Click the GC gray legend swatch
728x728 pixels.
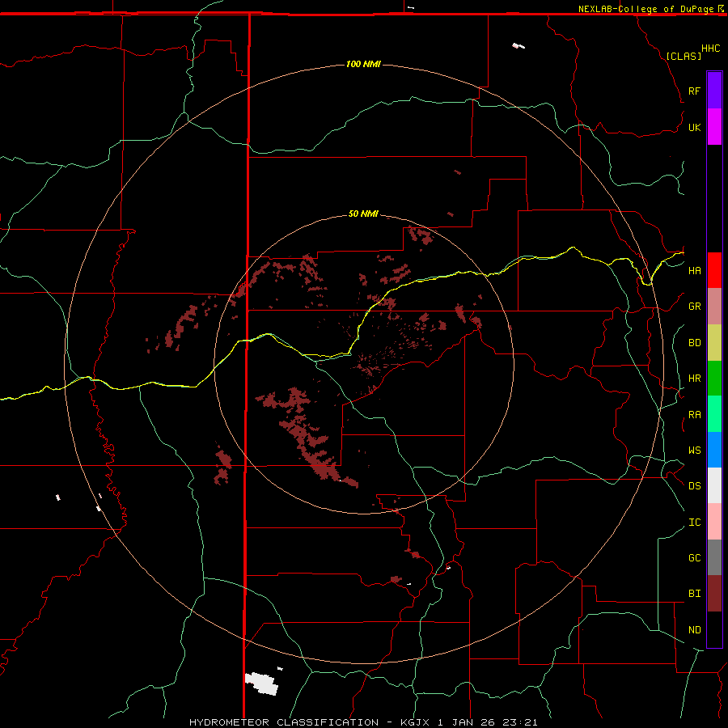click(714, 557)
